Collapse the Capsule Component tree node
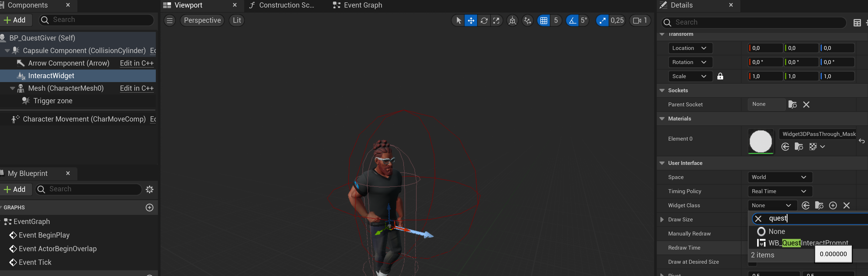The image size is (868, 276). (7, 50)
